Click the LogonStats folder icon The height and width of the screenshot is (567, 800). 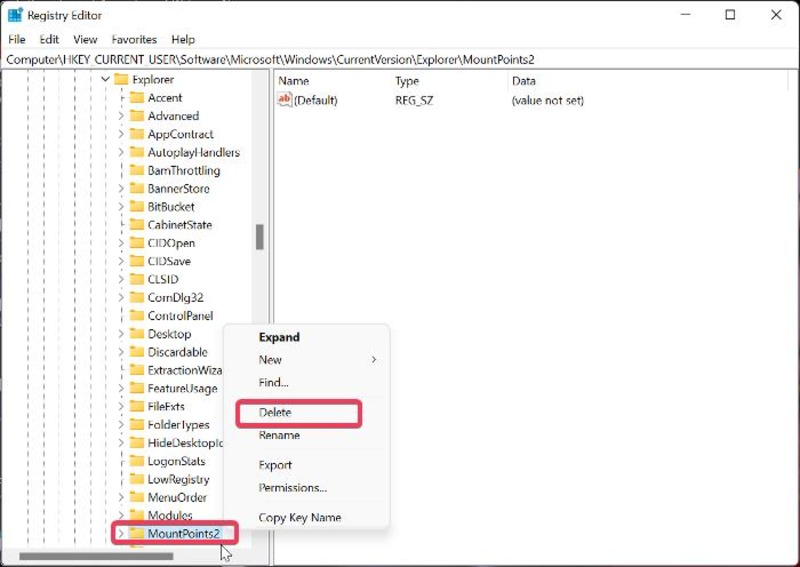pos(137,461)
